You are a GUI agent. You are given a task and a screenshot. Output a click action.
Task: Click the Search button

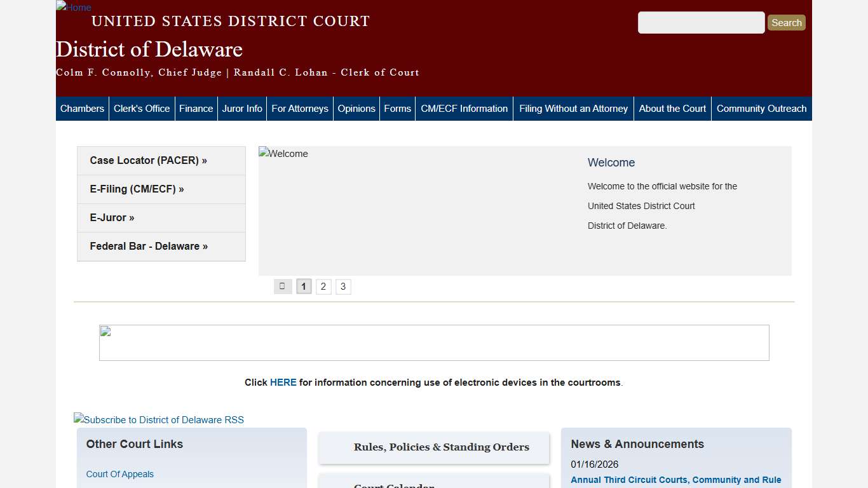[786, 22]
